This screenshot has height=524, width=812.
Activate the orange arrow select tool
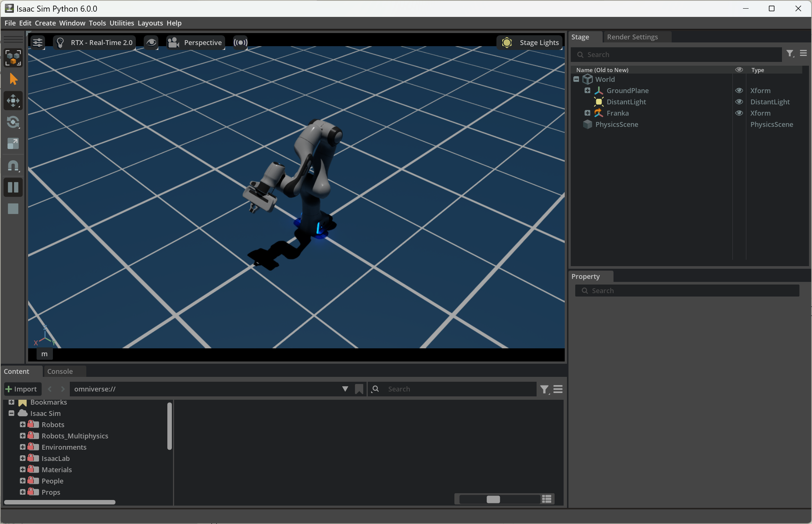[13, 79]
